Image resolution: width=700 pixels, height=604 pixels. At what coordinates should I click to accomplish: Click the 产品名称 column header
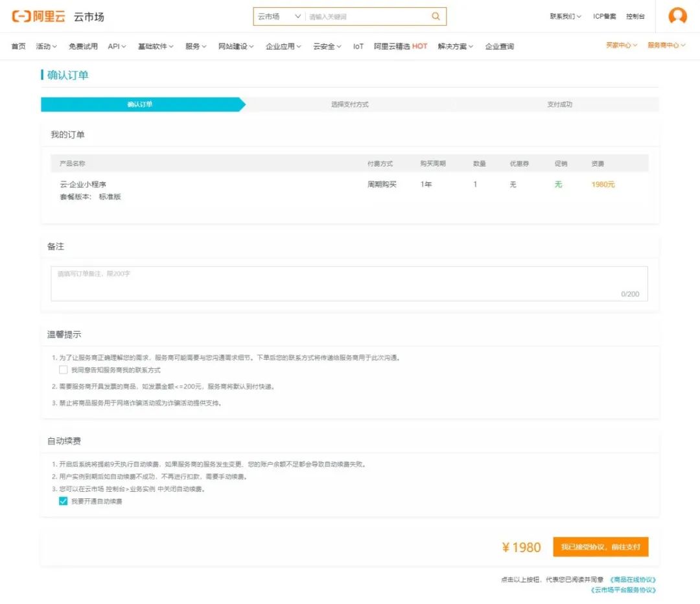[x=73, y=164]
